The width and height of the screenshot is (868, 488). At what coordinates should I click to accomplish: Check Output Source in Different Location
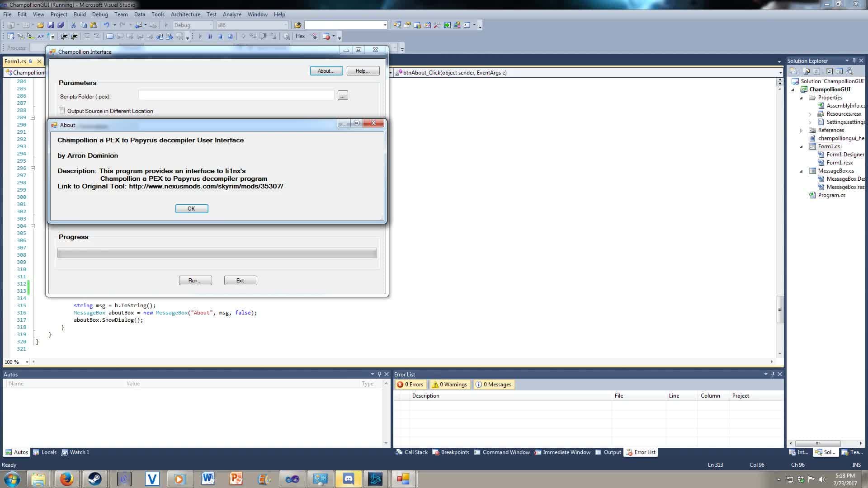click(x=62, y=111)
